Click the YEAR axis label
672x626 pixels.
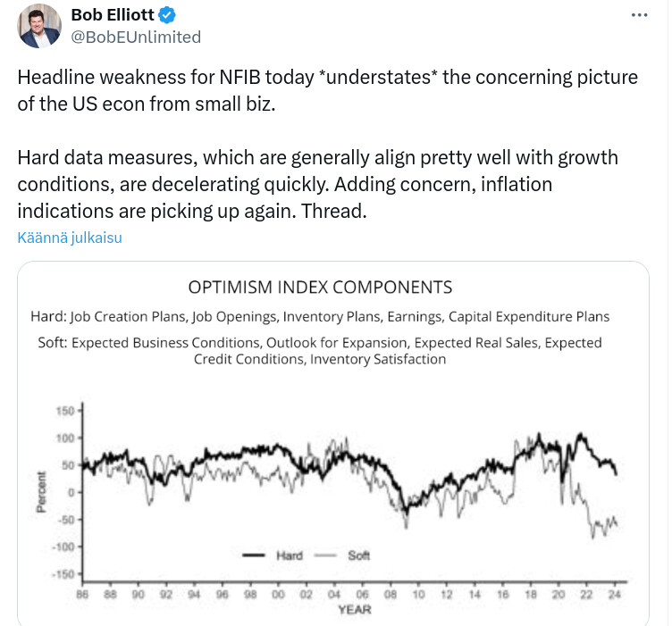[x=355, y=609]
